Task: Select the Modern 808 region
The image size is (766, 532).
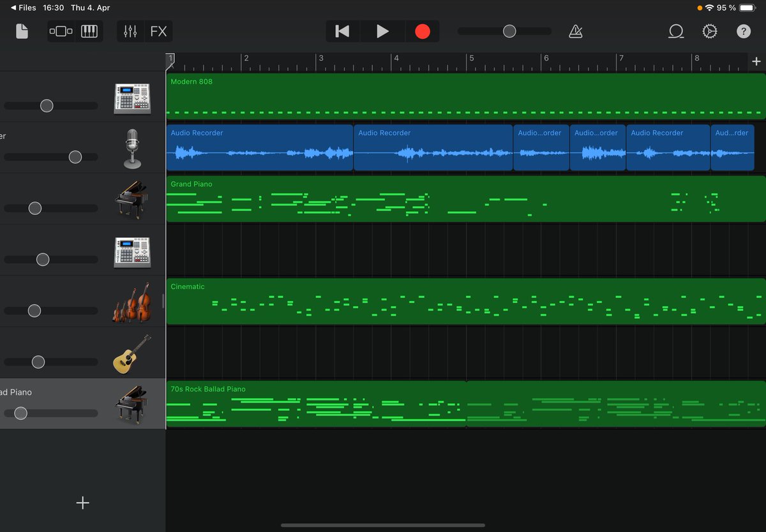Action: [466, 96]
